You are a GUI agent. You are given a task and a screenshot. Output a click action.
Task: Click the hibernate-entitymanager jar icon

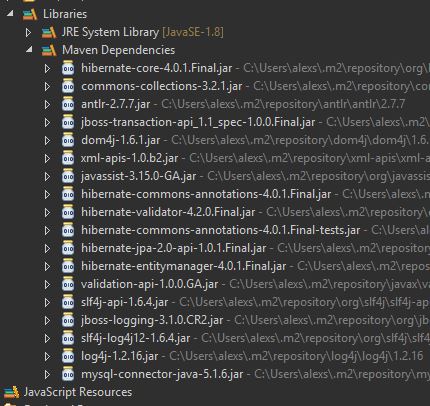click(68, 266)
